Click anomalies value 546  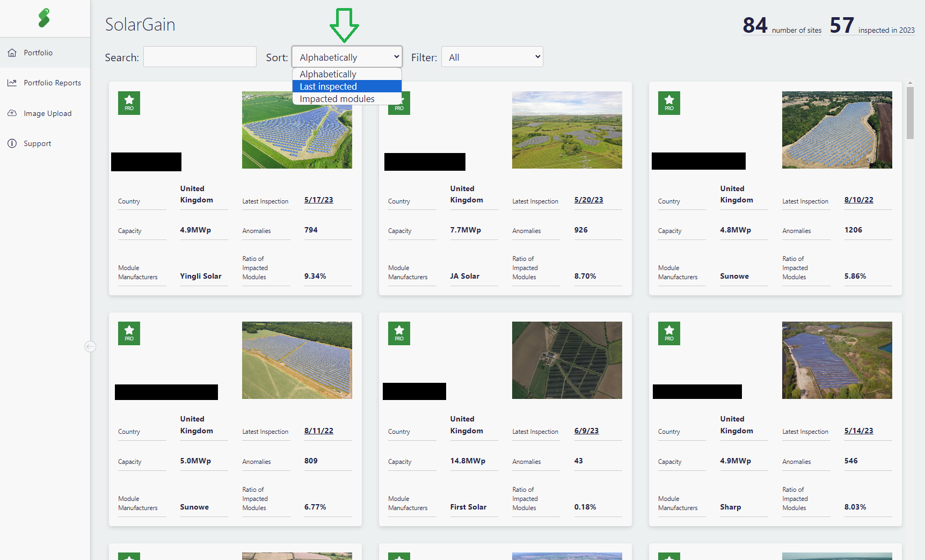[x=851, y=461]
